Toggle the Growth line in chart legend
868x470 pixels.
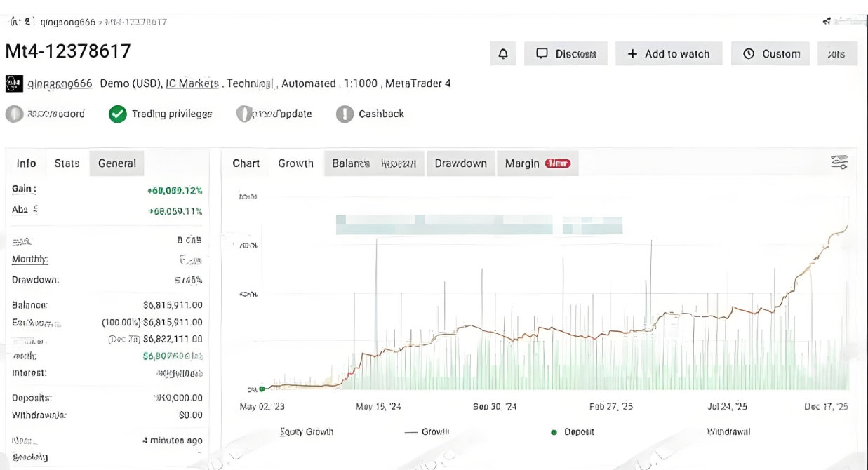point(427,432)
